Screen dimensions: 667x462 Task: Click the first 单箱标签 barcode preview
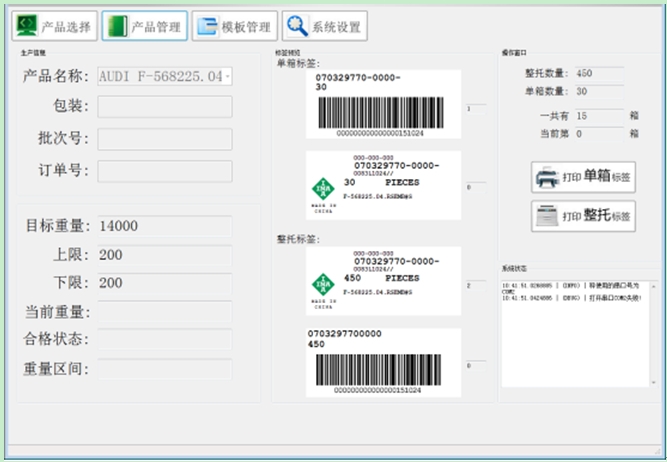[x=383, y=104]
